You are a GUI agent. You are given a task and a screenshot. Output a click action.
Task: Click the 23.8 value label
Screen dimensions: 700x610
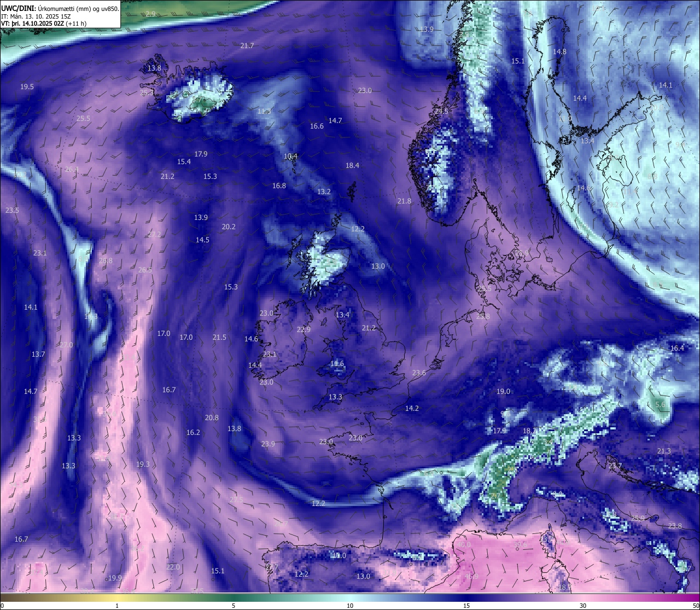(675, 526)
